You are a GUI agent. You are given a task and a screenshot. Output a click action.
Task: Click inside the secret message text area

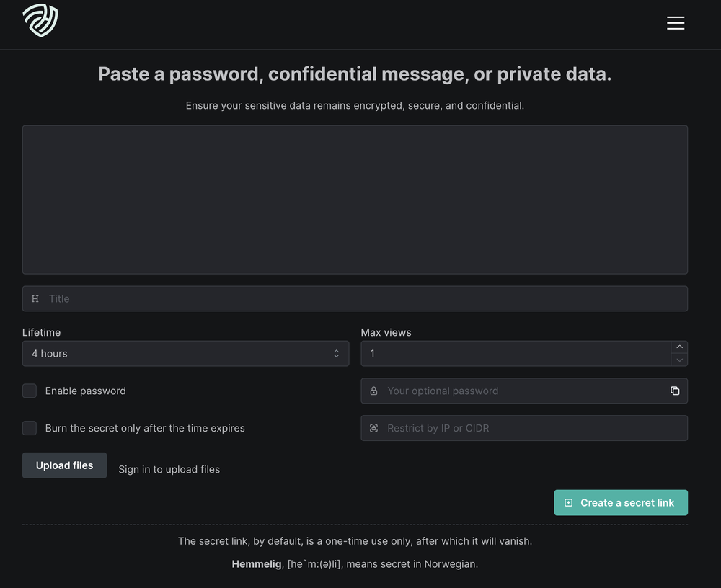[x=355, y=199]
